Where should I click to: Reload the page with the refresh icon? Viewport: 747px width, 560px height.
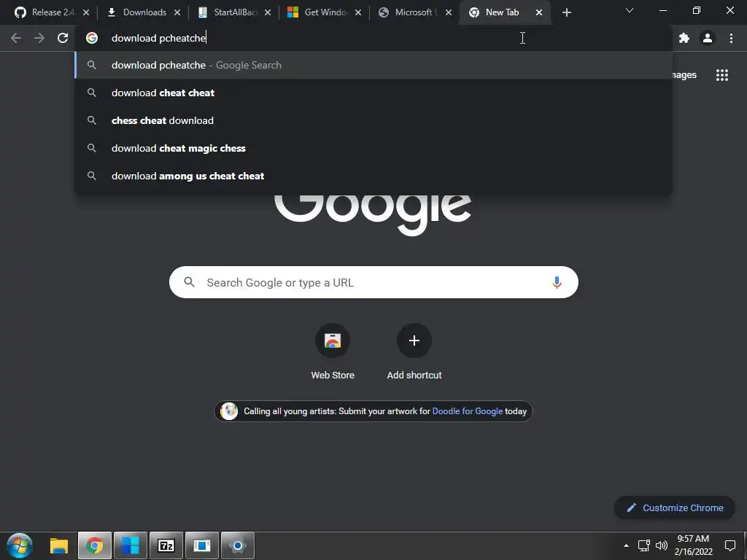pyautogui.click(x=63, y=38)
